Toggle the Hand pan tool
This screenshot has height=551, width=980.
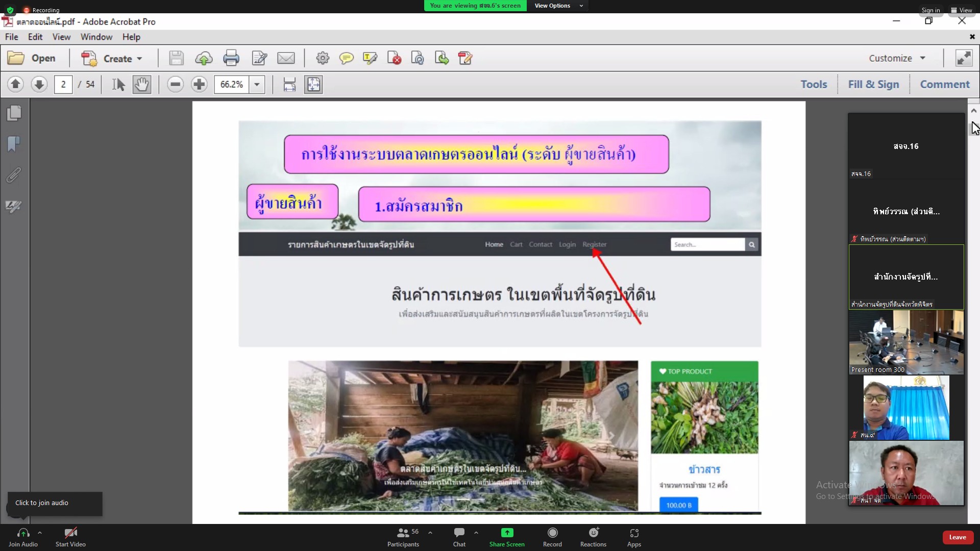pos(141,84)
